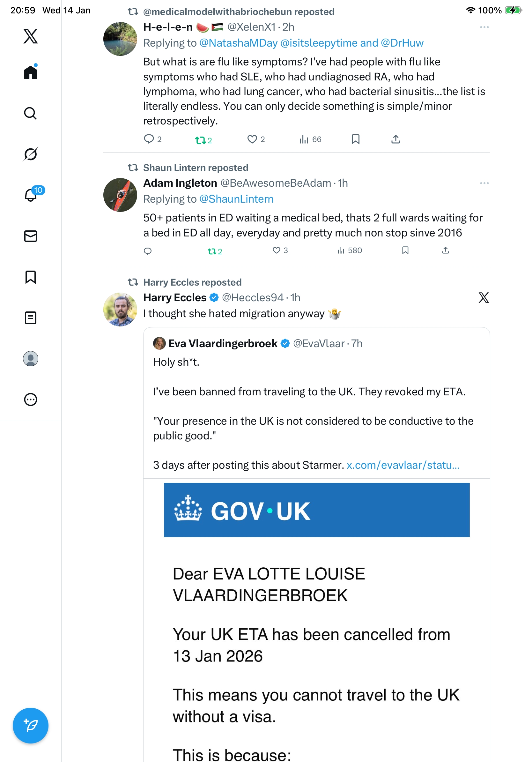532x762 pixels.
Task: Bookmark Adam Ingleton's tweet
Action: click(x=405, y=250)
